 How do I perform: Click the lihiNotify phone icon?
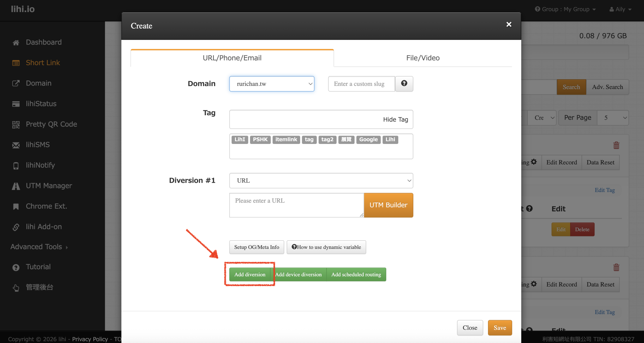coord(16,166)
